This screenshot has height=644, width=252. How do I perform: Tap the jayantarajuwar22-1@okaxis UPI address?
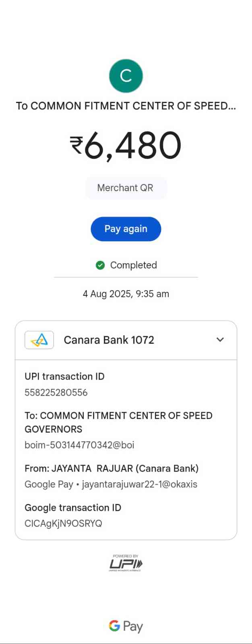(x=139, y=484)
